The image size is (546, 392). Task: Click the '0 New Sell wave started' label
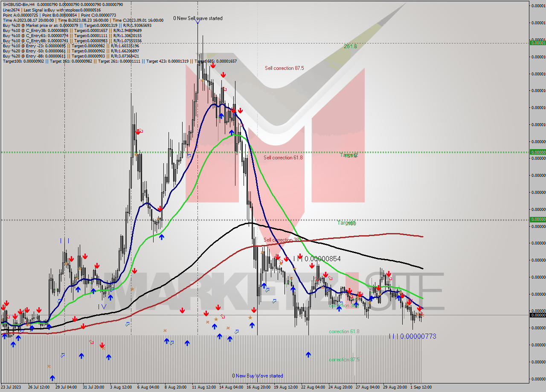(197, 18)
